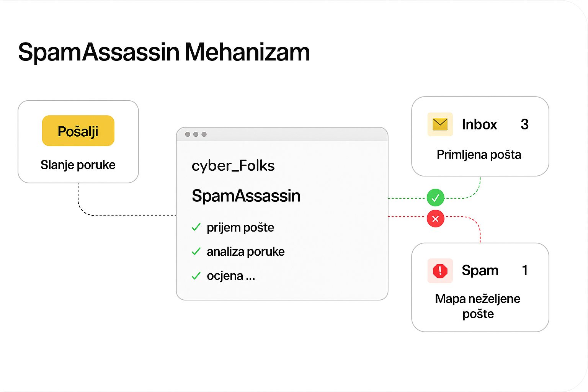Click the yellow Pošalji button
This screenshot has width=588, height=392.
tap(78, 131)
